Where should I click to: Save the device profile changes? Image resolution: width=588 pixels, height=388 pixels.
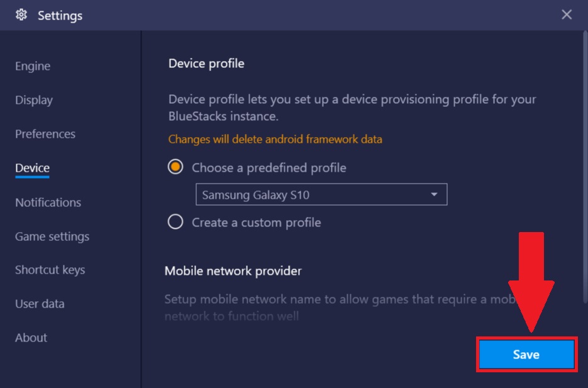[526, 354]
